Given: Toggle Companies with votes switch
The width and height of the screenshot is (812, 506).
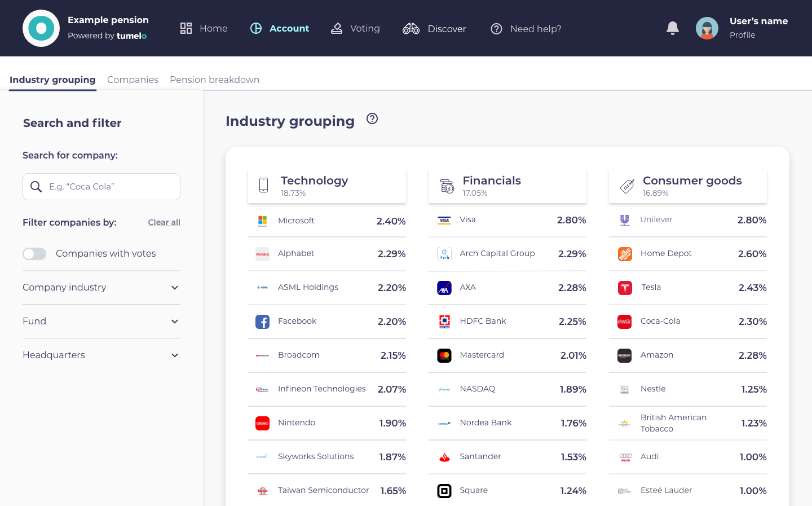Looking at the screenshot, I should tap(34, 254).
